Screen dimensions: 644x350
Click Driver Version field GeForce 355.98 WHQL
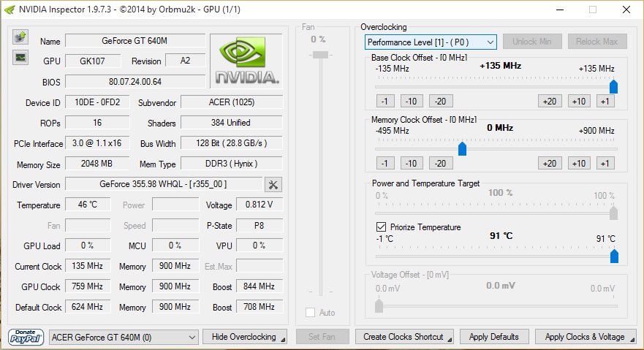coord(164,184)
